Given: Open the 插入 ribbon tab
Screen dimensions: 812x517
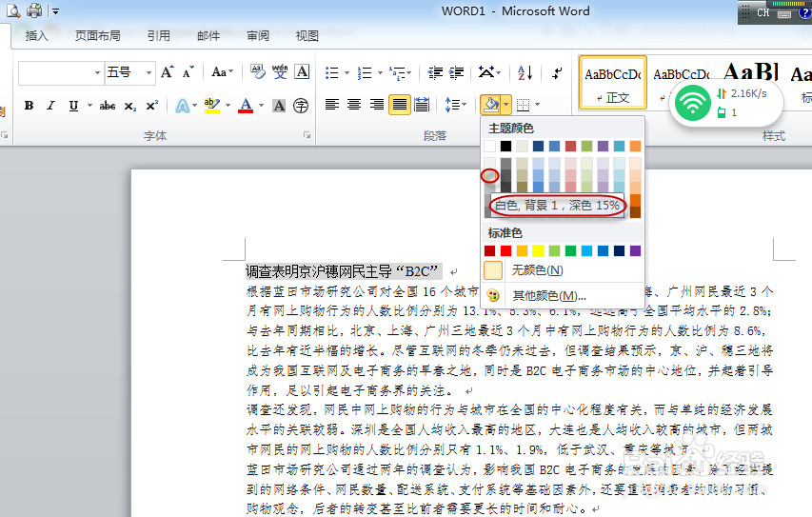Looking at the screenshot, I should tap(36, 36).
